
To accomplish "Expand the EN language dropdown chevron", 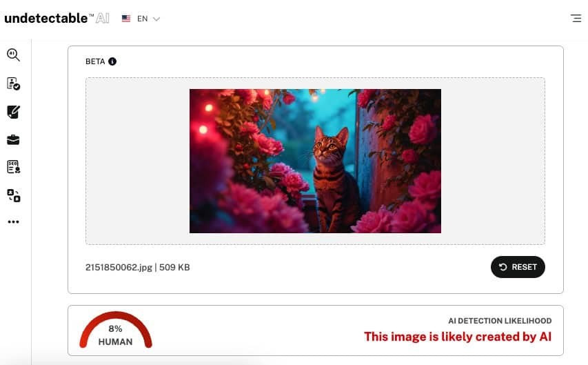I will pyautogui.click(x=156, y=19).
